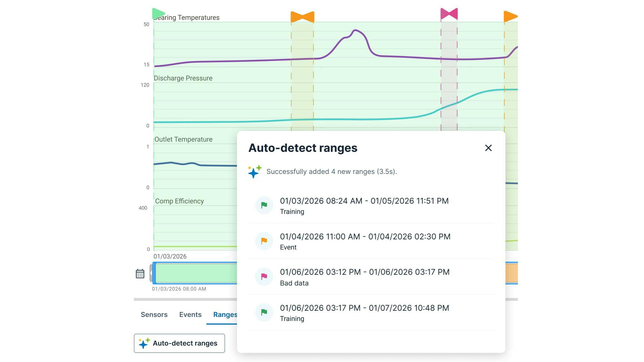Close the Auto-detect ranges dialog
Viewport: 644px width, 362px height.
click(x=488, y=148)
